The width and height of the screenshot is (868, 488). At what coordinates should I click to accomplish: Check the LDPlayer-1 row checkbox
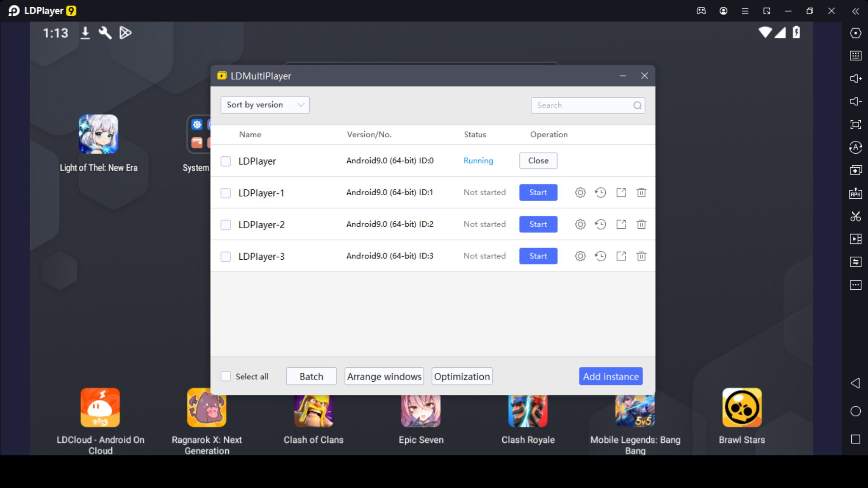pos(225,192)
